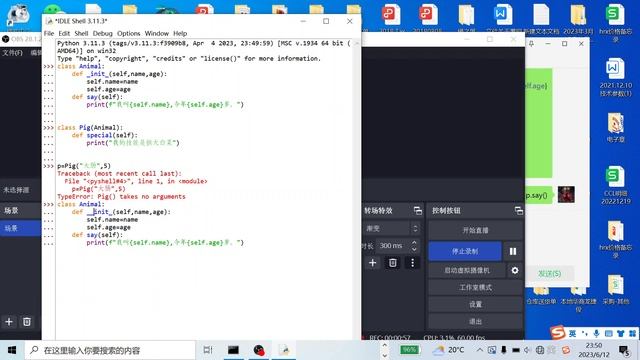Screen dimensions: 640x360
Task: Click the Sogou input method S logo
Action: click(x=558, y=333)
